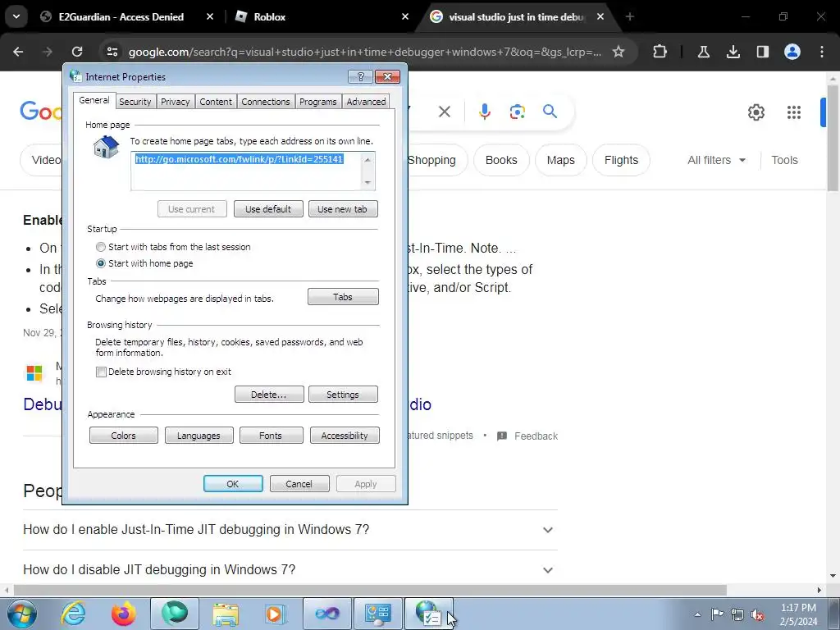Switch to the Advanced tab

[366, 102]
